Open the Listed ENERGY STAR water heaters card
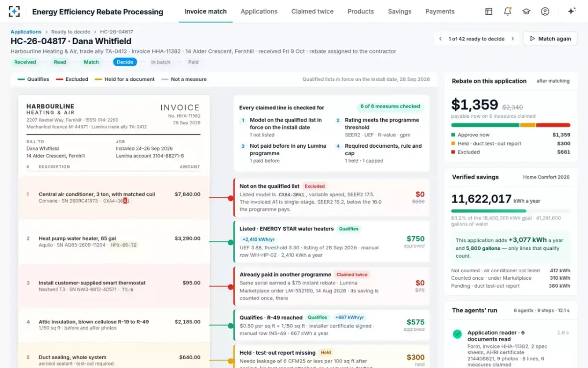 point(332,242)
